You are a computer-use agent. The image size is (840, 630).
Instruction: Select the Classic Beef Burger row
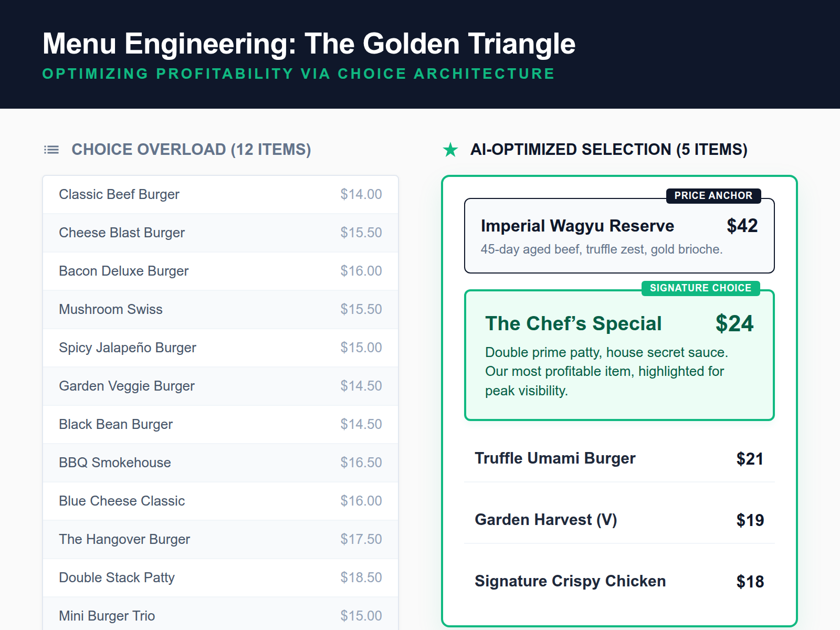coord(220,194)
